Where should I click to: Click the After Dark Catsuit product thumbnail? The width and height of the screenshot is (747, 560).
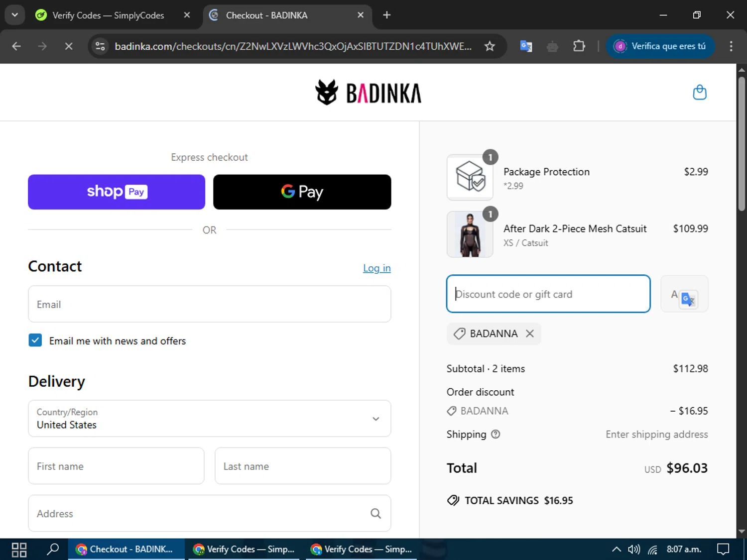[470, 234]
